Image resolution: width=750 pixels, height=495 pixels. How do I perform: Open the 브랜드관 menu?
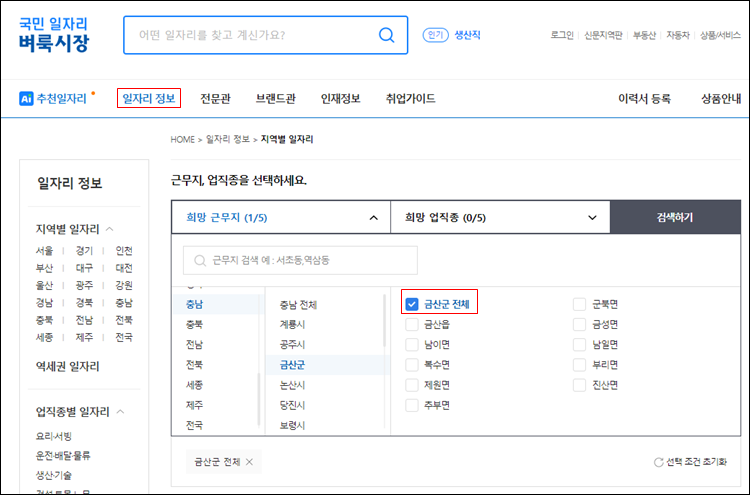point(276,99)
